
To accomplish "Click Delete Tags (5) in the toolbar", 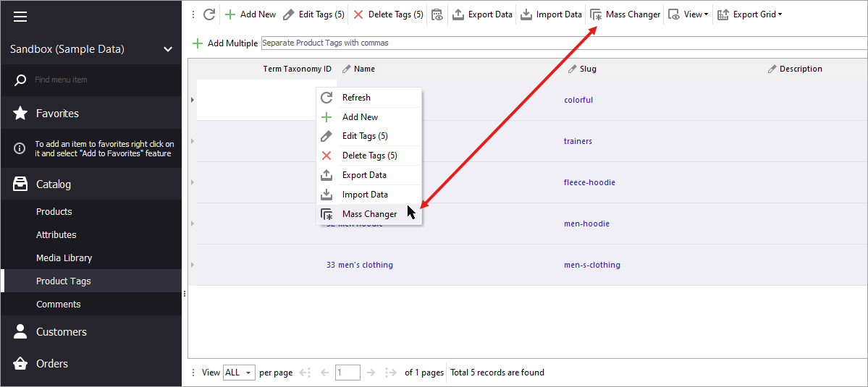I will pos(388,14).
